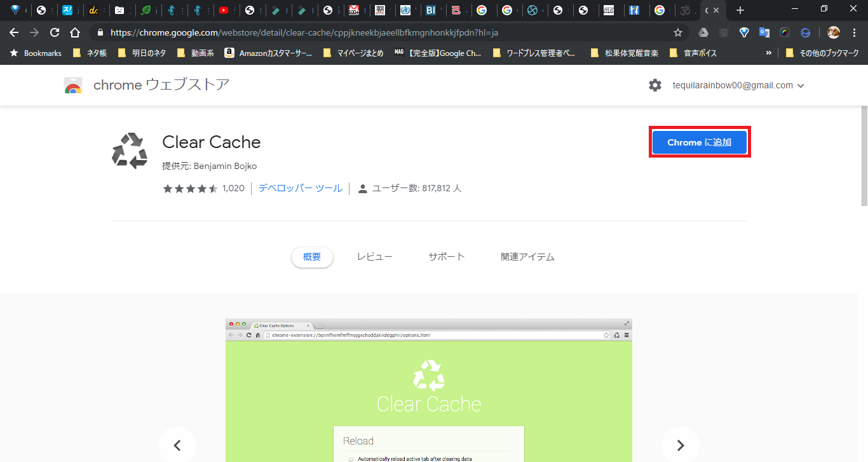
Task: Go to the browser home page
Action: (x=75, y=32)
